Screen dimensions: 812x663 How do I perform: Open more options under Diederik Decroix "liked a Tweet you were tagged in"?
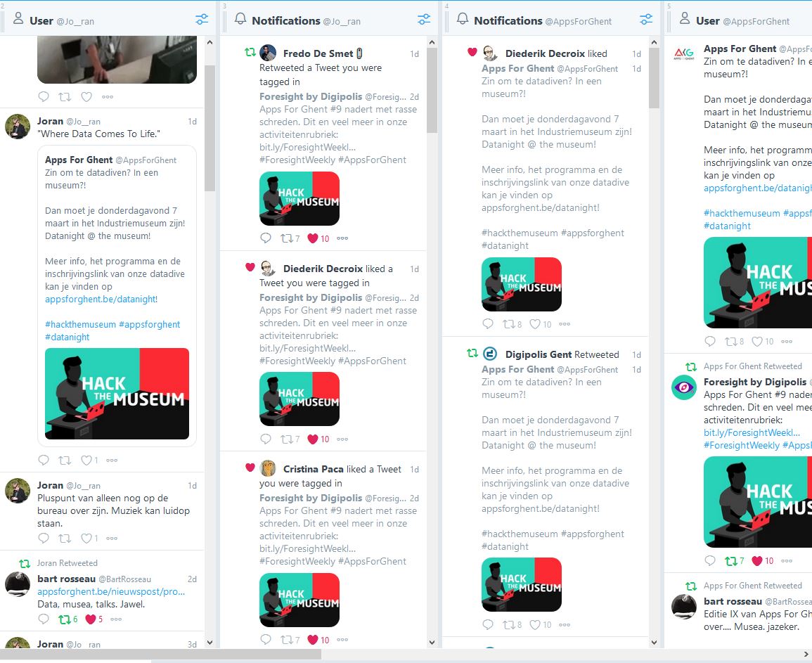coord(342,439)
